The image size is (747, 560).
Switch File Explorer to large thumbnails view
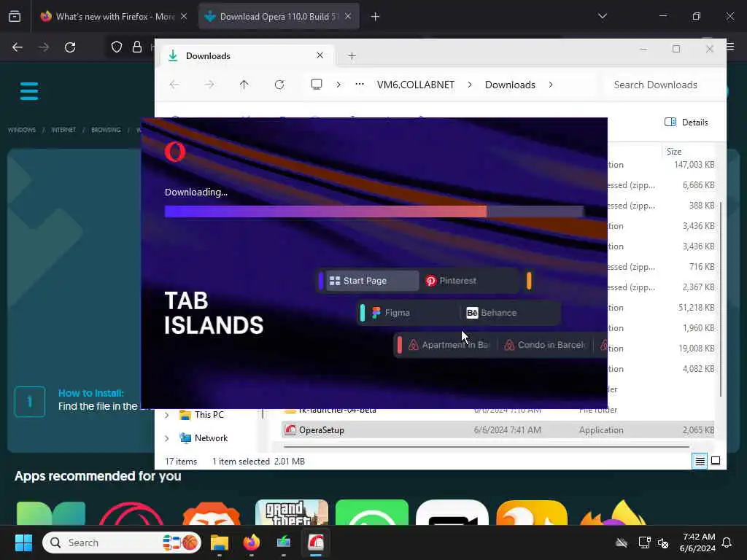click(716, 461)
